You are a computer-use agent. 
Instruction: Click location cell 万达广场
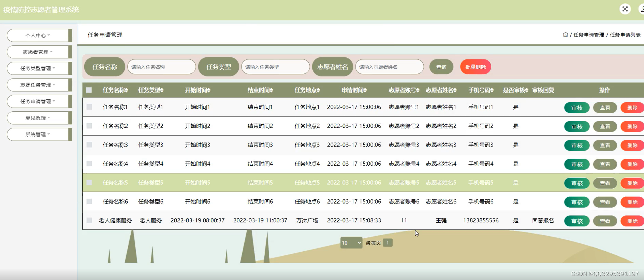[x=307, y=220]
